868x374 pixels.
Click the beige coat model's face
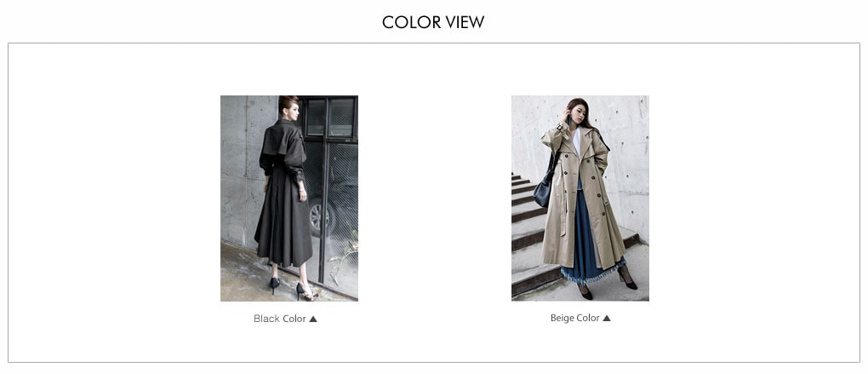click(577, 113)
